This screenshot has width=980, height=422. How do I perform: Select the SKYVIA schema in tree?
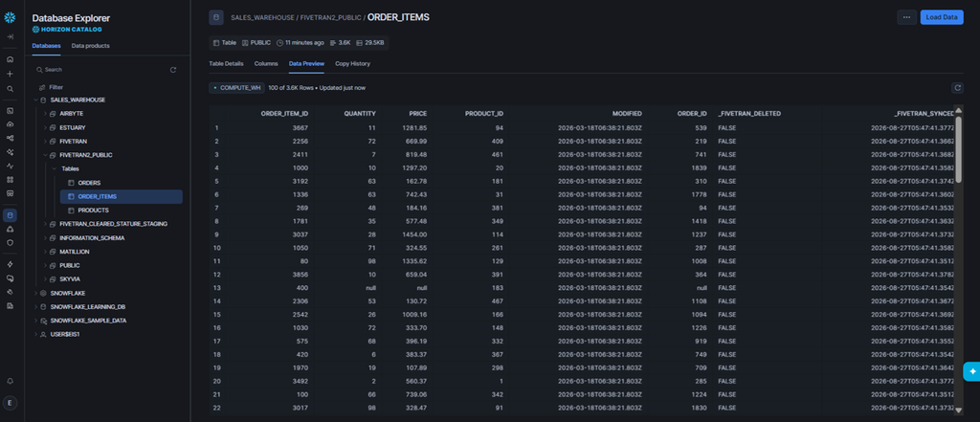pos(70,278)
